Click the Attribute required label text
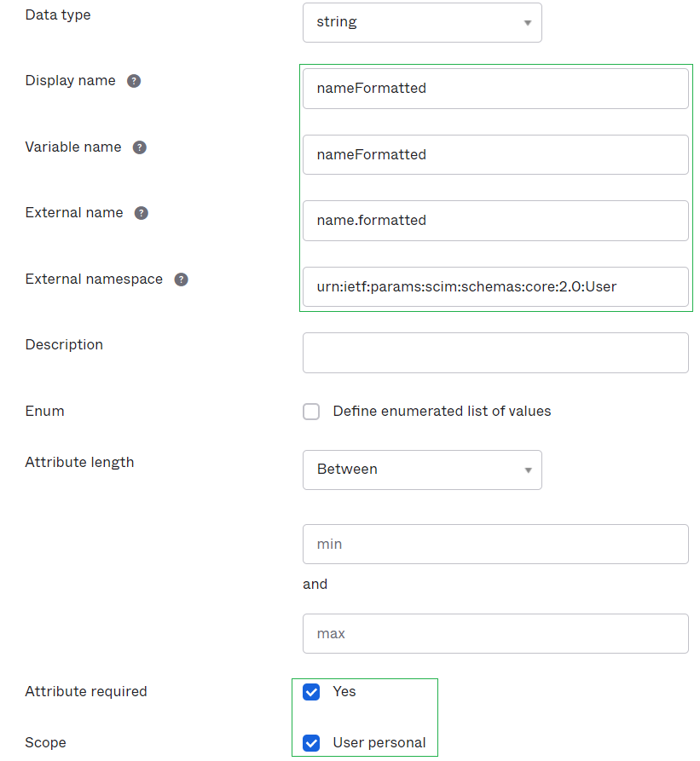The image size is (700, 761). (x=86, y=692)
